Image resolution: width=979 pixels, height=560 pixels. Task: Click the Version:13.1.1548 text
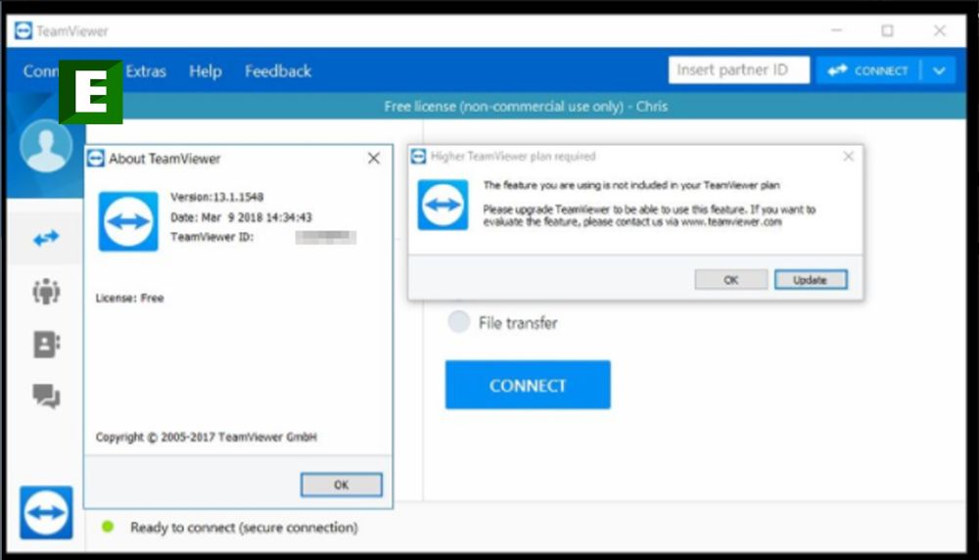216,198
